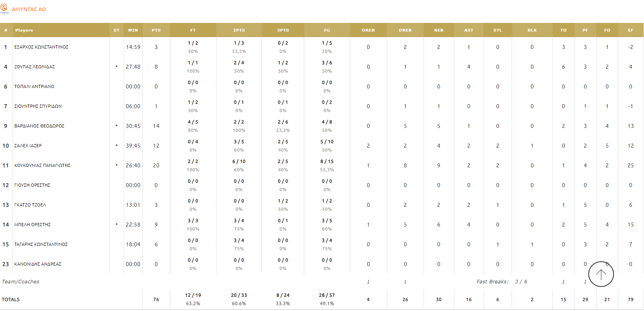Click the TOTALS row label
Image resolution: width=644 pixels, height=311 pixels.
click(11, 300)
